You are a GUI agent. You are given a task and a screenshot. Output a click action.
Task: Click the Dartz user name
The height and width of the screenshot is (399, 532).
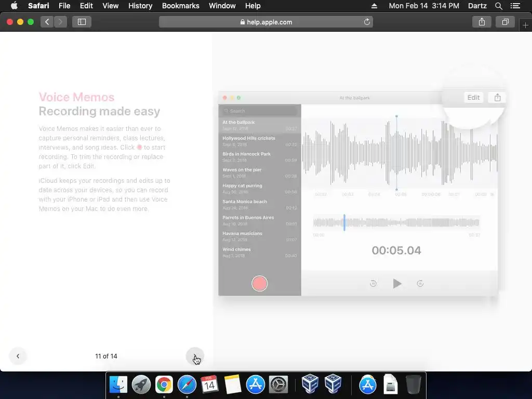[477, 6]
